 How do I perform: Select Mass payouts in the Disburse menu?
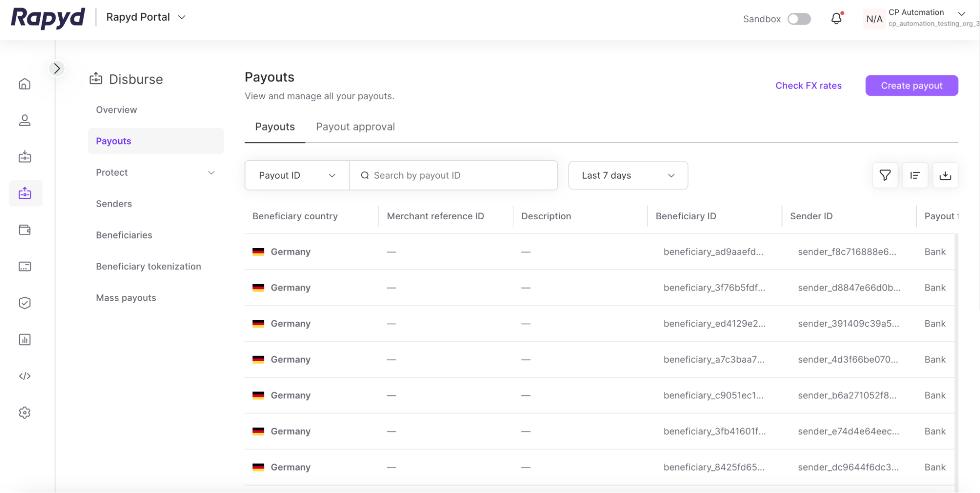[126, 297]
